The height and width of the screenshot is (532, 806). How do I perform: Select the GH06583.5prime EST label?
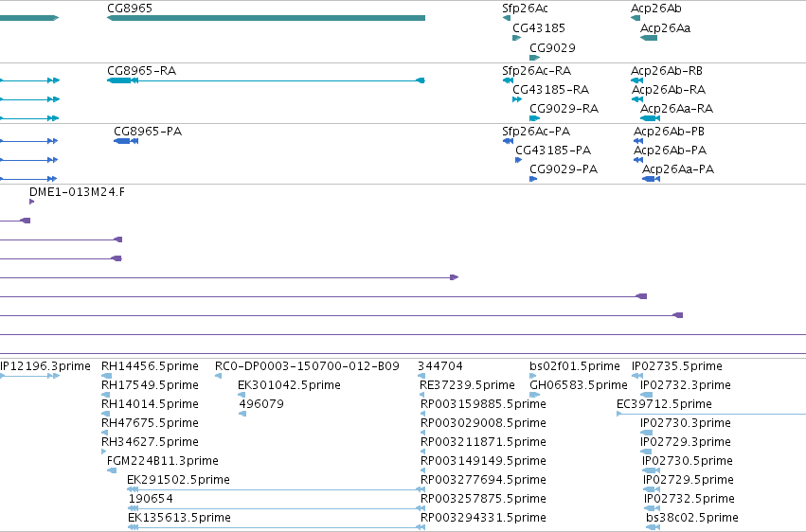[579, 385]
